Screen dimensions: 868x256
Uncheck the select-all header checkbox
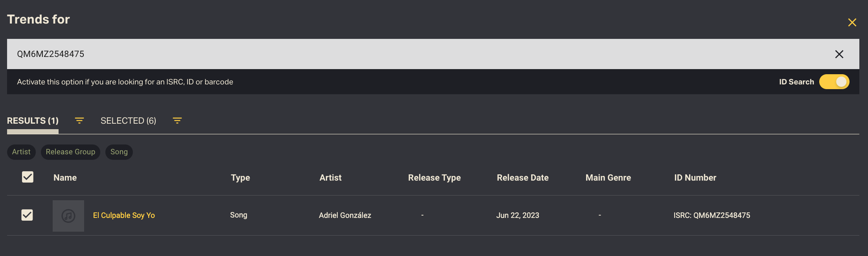click(28, 177)
